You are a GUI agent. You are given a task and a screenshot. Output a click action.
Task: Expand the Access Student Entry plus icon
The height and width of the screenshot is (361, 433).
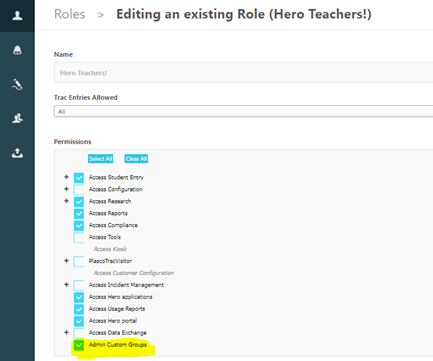pyautogui.click(x=66, y=177)
